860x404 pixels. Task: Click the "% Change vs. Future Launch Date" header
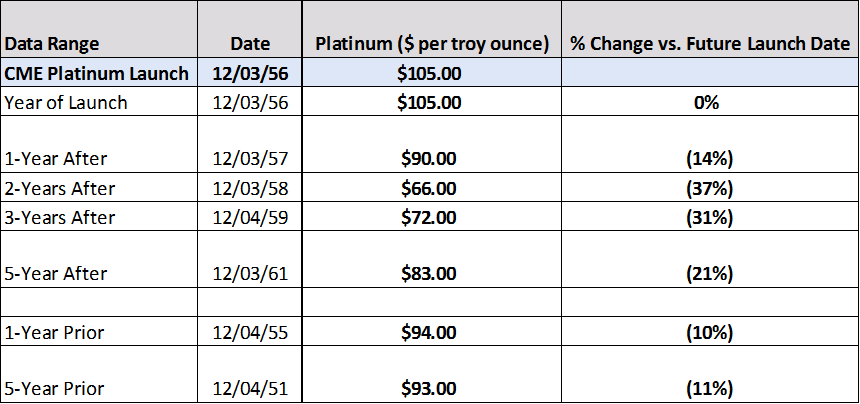tap(709, 44)
